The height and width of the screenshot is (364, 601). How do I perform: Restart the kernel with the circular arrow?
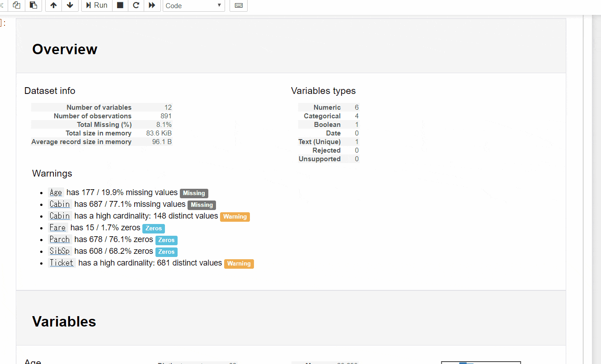point(136,5)
